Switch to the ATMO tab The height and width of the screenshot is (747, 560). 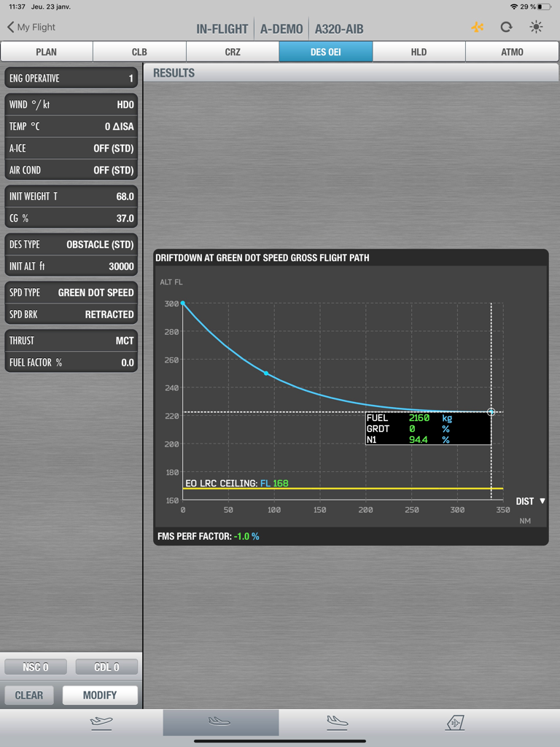coord(512,52)
